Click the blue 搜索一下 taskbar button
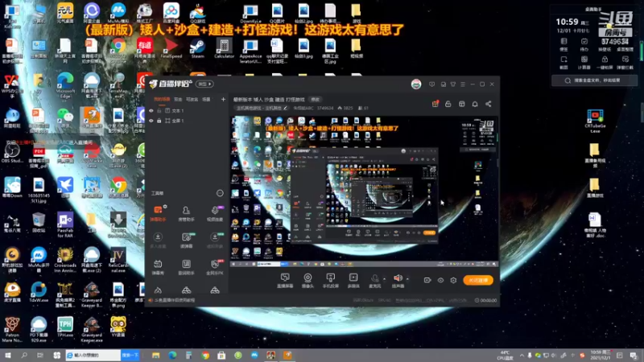 click(x=130, y=355)
